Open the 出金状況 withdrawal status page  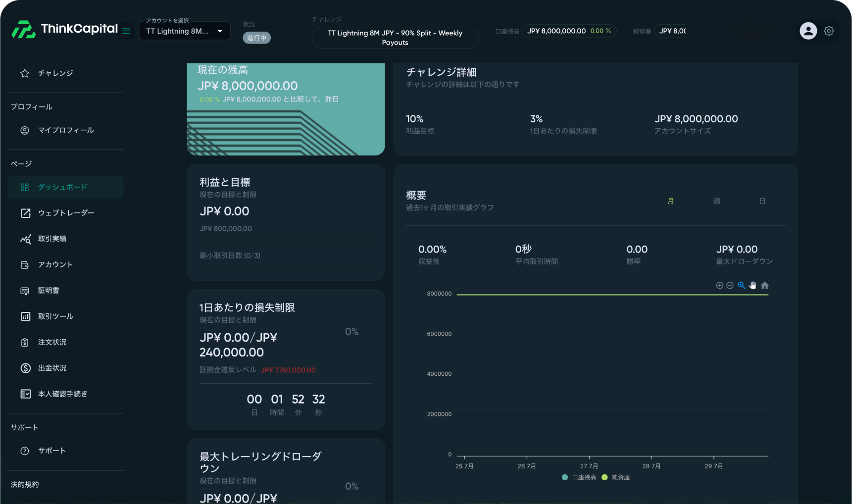[52, 368]
